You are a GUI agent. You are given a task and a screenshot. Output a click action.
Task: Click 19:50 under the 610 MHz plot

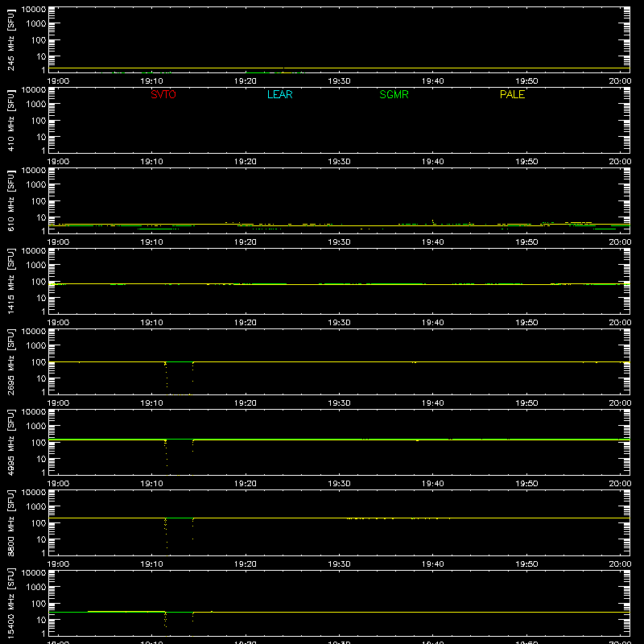[526, 242]
